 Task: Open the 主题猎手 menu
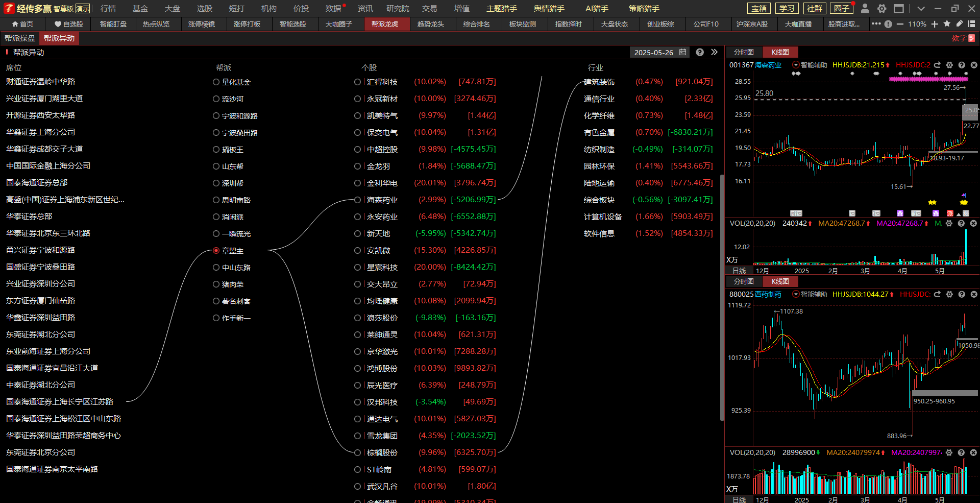[x=502, y=8]
